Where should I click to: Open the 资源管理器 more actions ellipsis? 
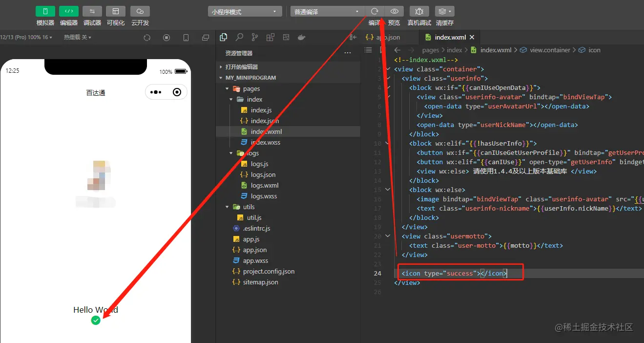pyautogui.click(x=348, y=53)
